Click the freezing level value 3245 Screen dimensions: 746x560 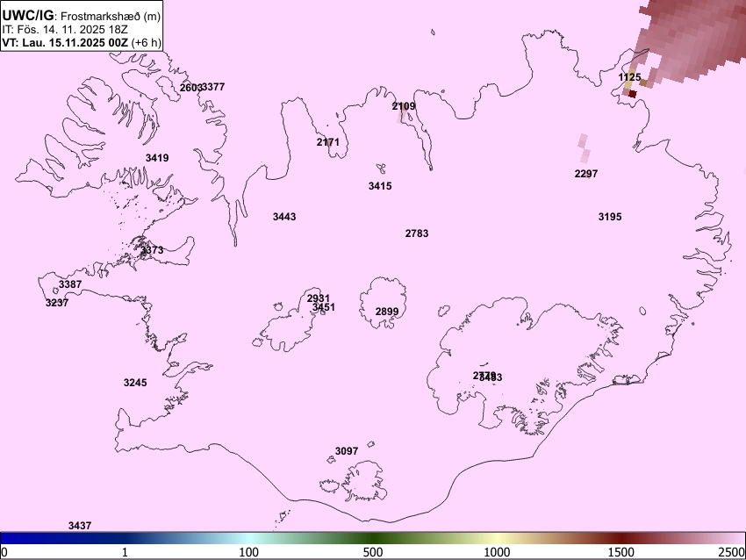tap(135, 383)
